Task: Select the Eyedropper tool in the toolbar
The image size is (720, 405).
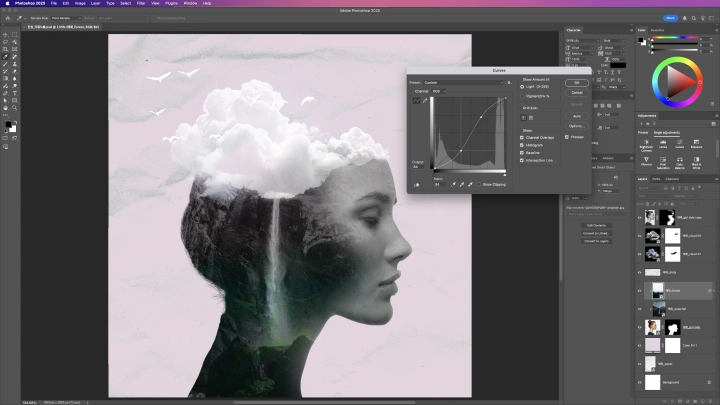Action: point(6,56)
